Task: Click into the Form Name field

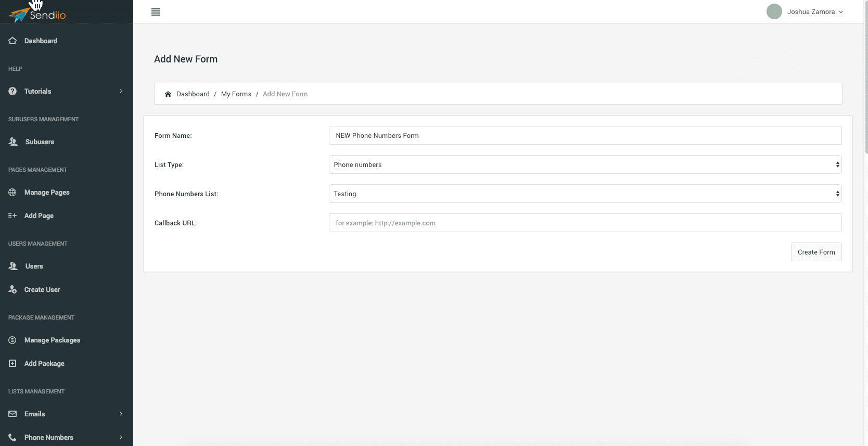Action: 585,135
